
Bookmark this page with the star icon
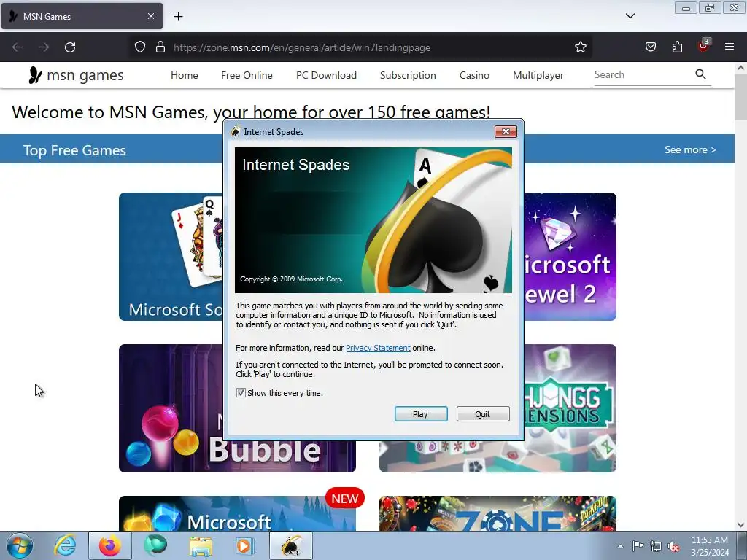point(580,47)
